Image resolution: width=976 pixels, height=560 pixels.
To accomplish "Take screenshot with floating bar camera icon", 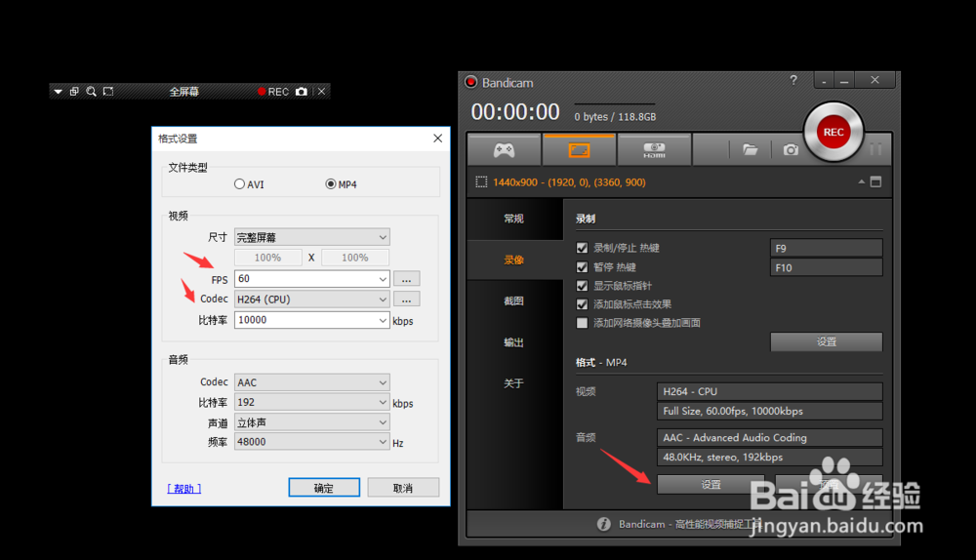I will pyautogui.click(x=302, y=92).
